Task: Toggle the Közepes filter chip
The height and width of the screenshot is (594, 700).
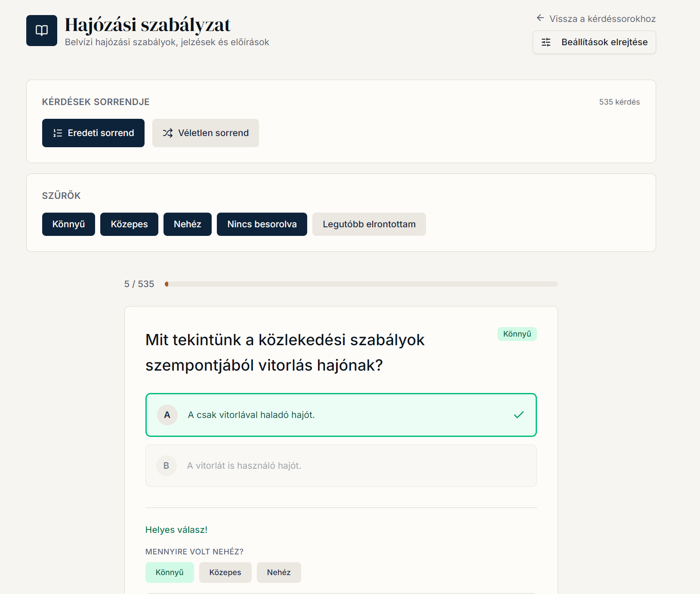Action: pyautogui.click(x=129, y=224)
